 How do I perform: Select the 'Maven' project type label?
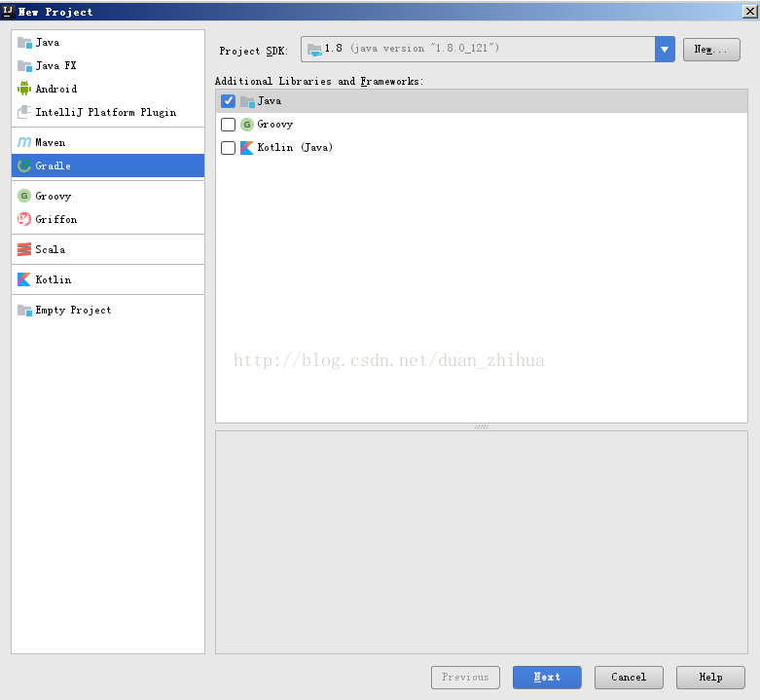[50, 142]
